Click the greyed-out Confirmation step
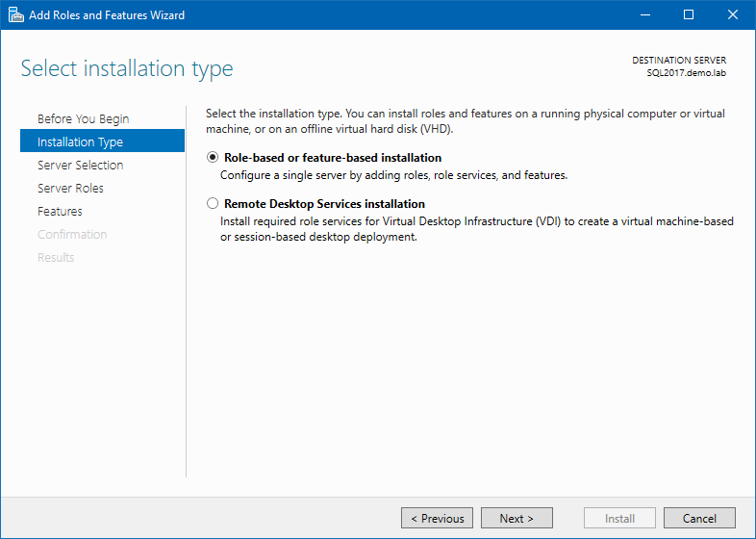The width and height of the screenshot is (756, 539). click(72, 235)
